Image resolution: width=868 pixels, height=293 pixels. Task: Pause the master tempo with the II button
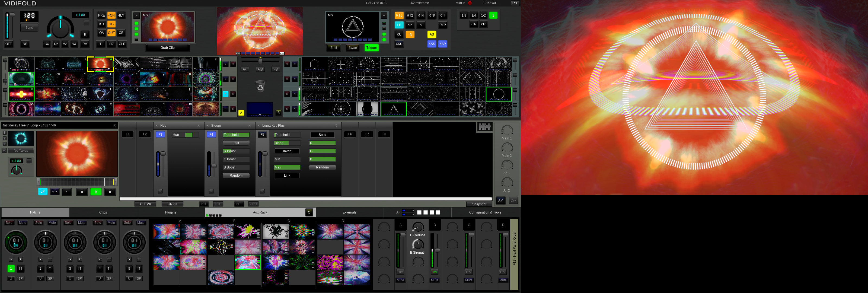[x=85, y=34]
